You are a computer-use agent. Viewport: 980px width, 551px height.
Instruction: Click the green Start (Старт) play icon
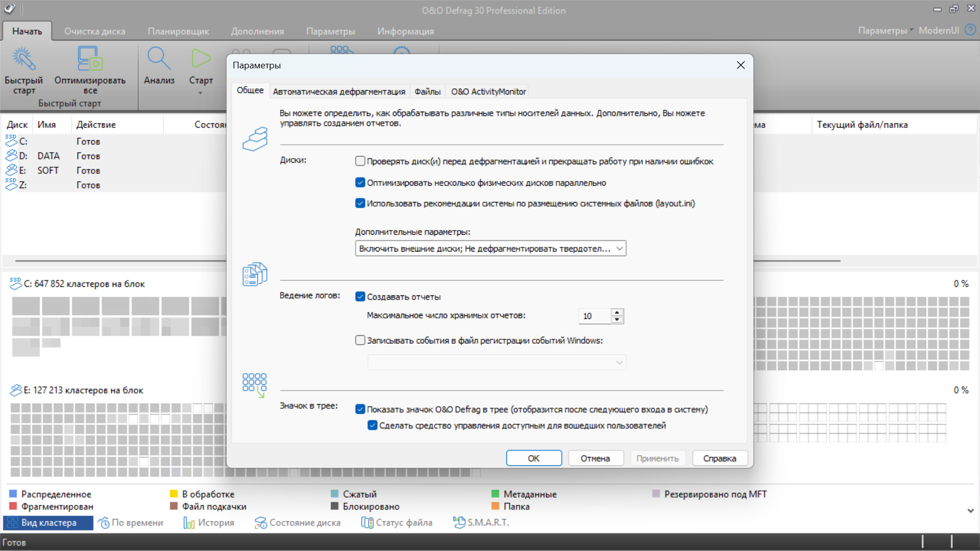coord(201,58)
